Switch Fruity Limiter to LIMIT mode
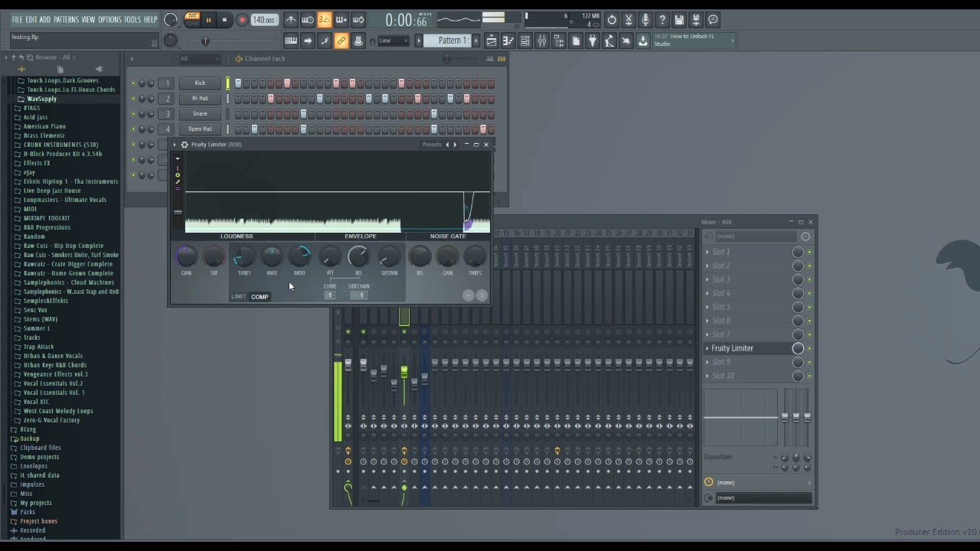This screenshot has height=551, width=980. (238, 297)
